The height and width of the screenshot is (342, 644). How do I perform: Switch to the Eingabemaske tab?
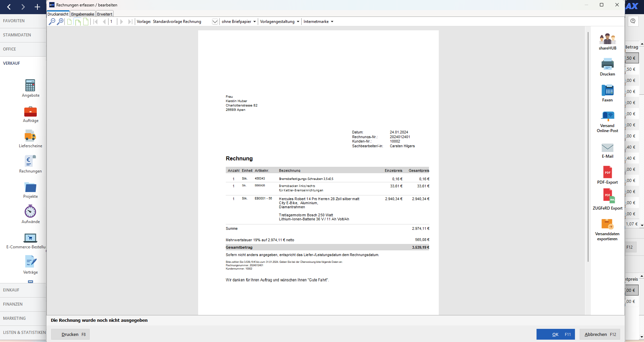[83, 14]
